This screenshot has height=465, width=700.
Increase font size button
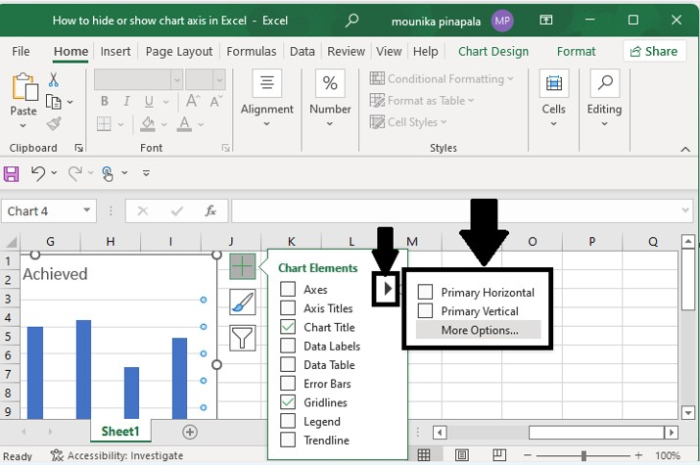(x=193, y=101)
